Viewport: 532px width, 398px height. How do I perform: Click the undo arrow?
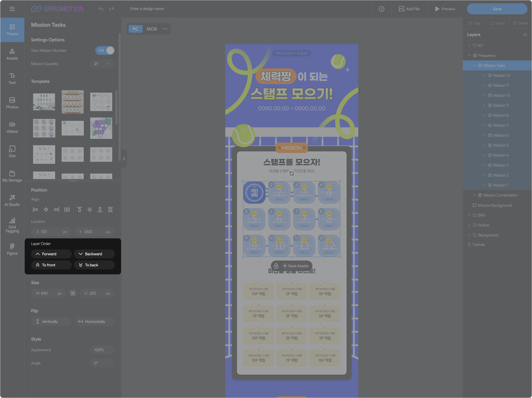[101, 9]
